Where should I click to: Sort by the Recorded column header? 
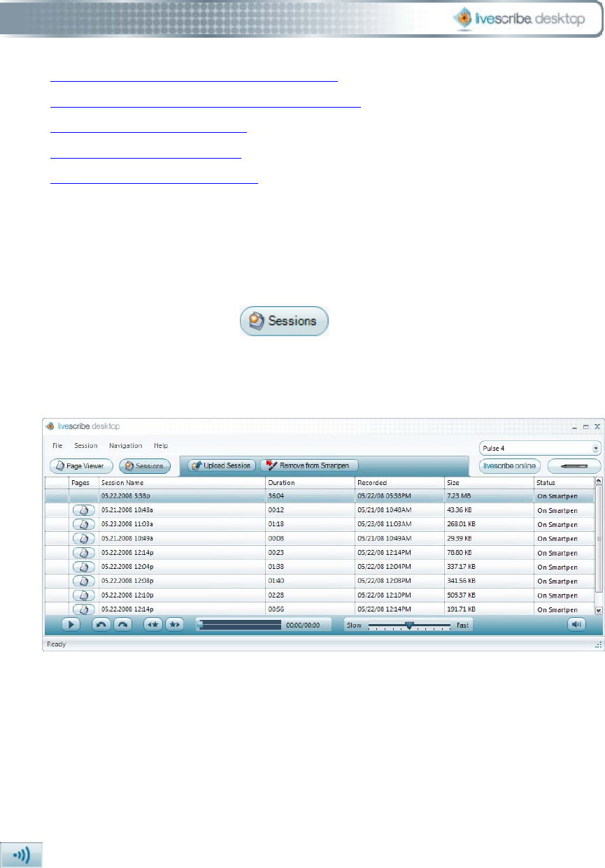click(x=399, y=482)
